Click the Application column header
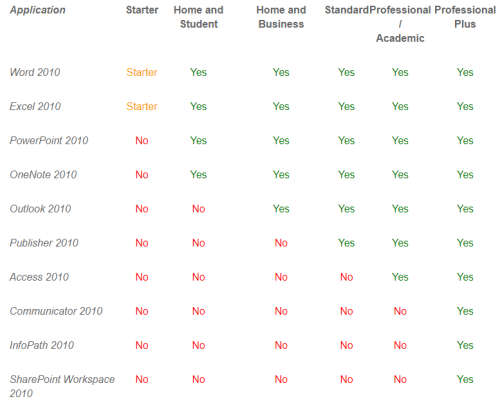The image size is (500, 401). [x=38, y=10]
